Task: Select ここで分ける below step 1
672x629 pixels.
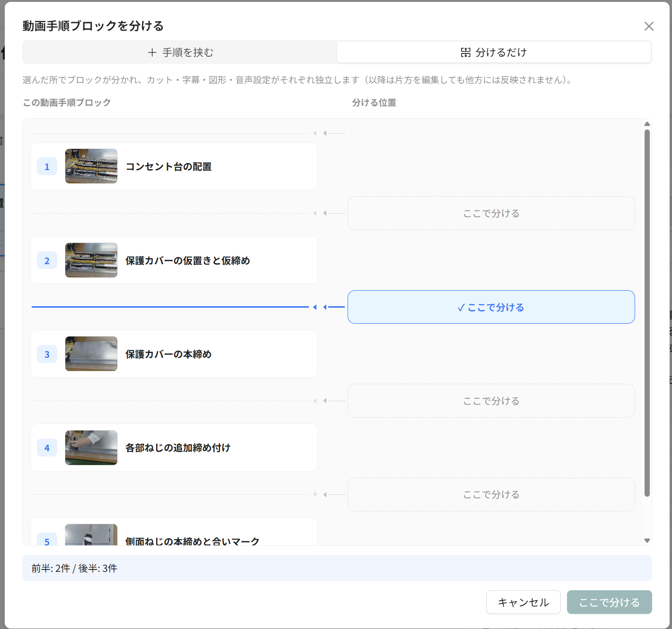Action: pos(491,214)
